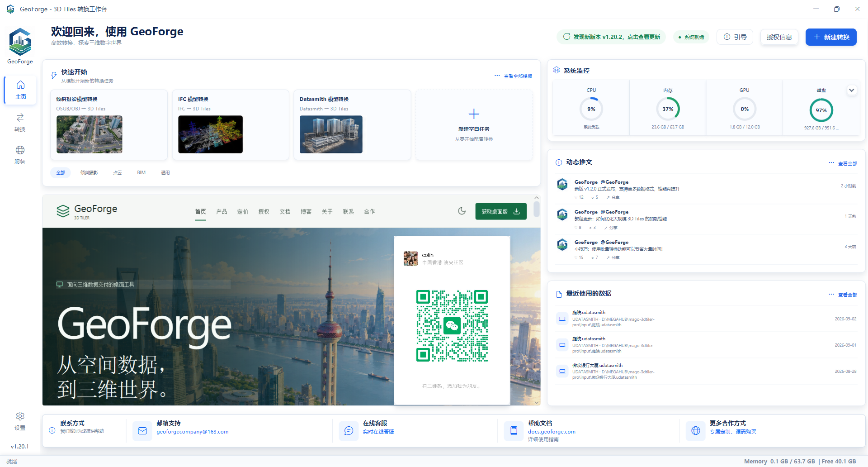Click the 授权信息 button
This screenshot has width=868, height=467.
point(779,37)
